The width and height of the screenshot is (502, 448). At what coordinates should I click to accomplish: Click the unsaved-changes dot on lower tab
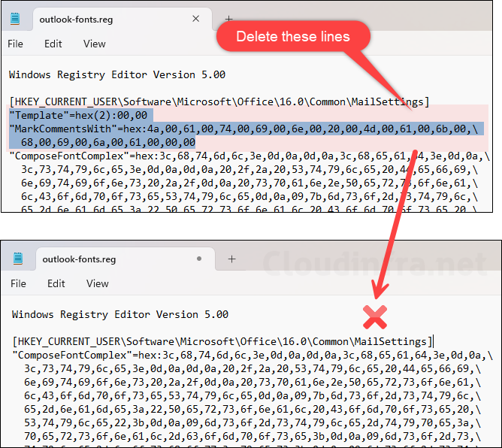pyautogui.click(x=198, y=259)
